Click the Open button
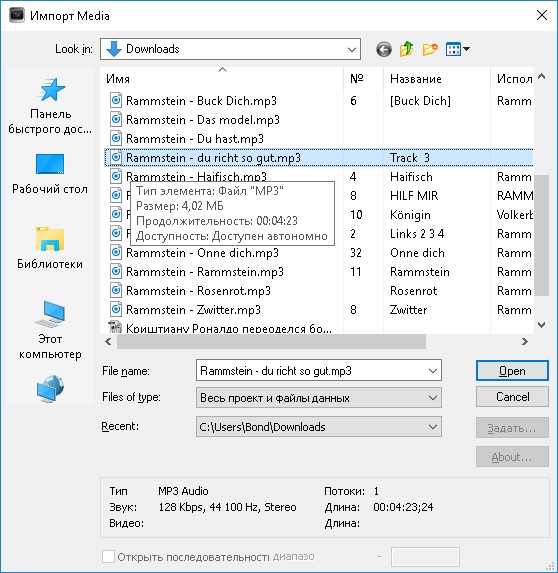The height and width of the screenshot is (573, 558). 512,371
